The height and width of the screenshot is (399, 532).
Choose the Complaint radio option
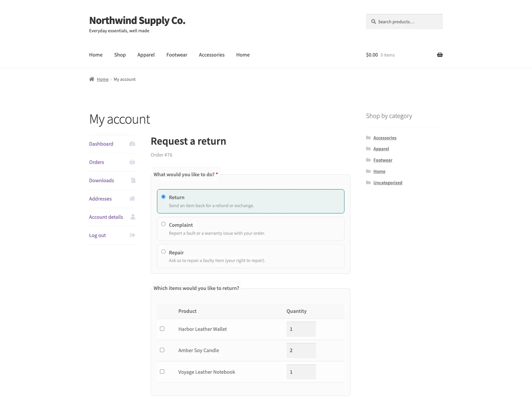tap(163, 224)
